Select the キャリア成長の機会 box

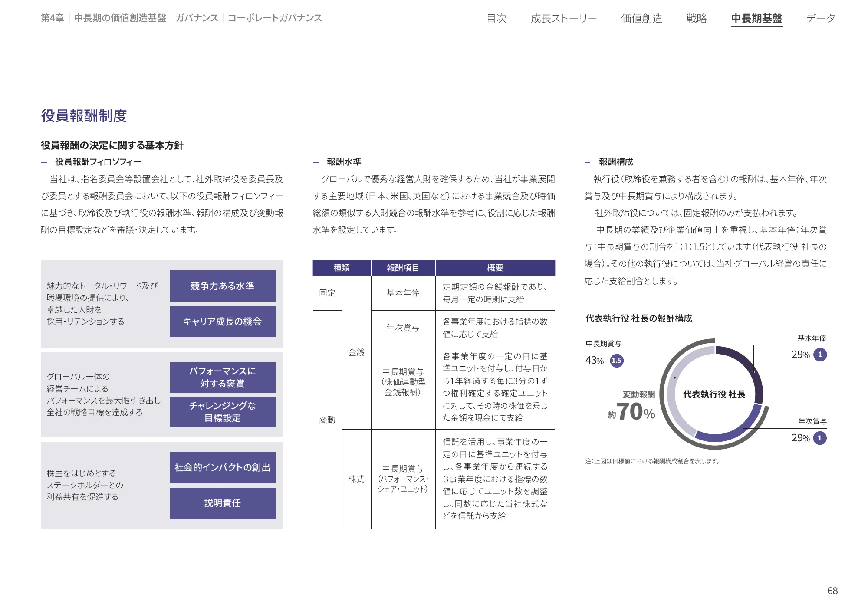[x=223, y=322]
